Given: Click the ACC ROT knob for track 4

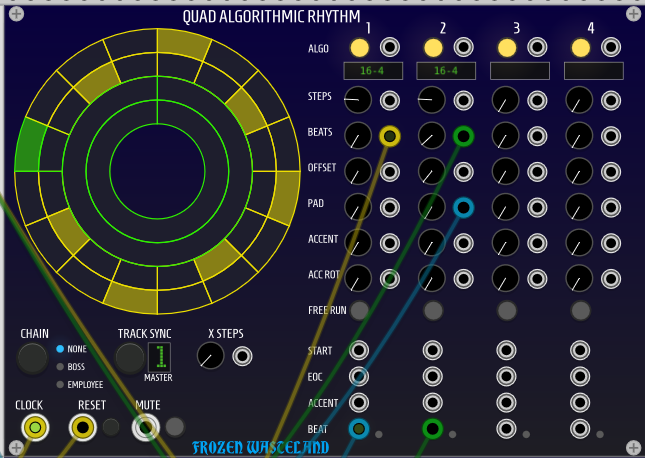Looking at the screenshot, I should 579,279.
